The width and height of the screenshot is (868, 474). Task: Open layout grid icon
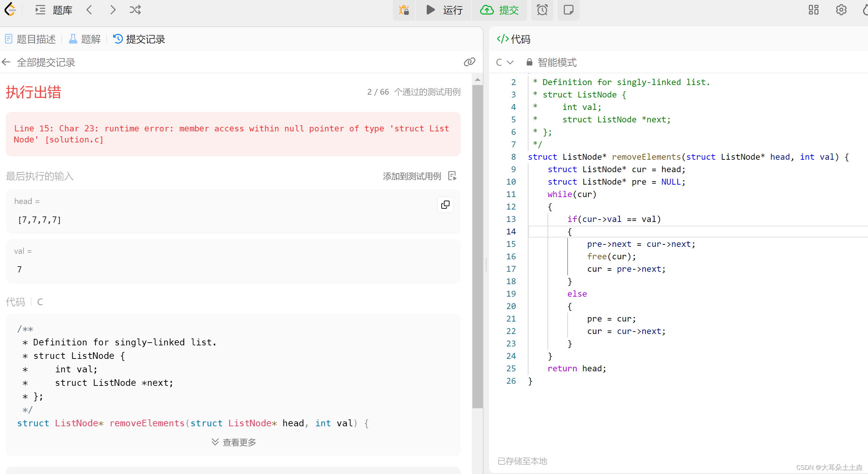(813, 10)
